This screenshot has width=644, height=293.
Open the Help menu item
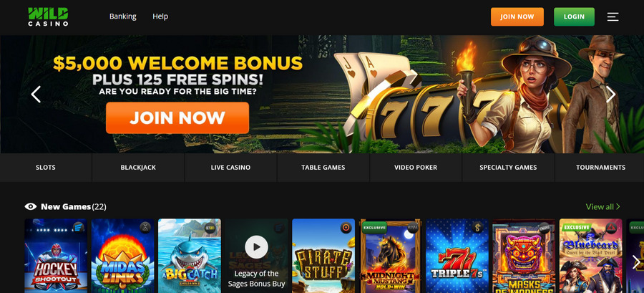[160, 16]
